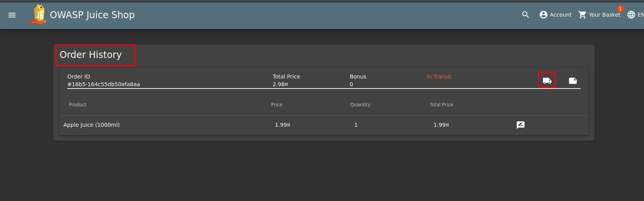Select the Apple Juice (1000ml) product row
644x201 pixels.
point(324,125)
